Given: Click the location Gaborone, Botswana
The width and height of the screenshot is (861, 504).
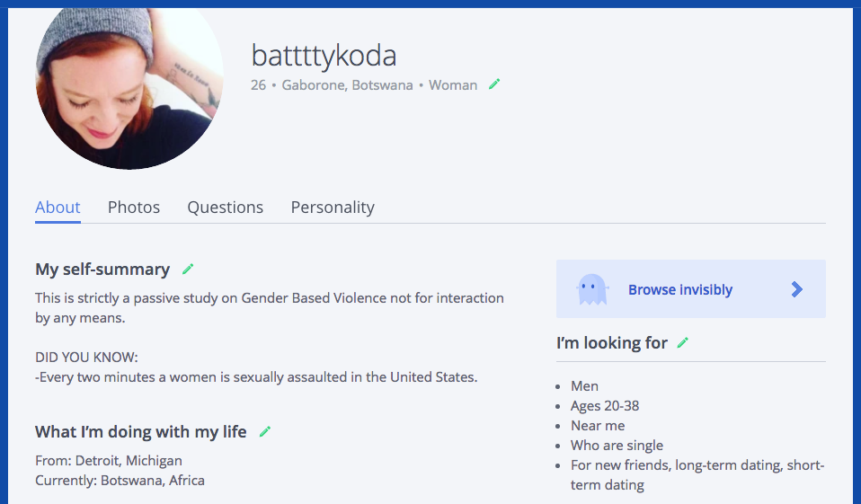Looking at the screenshot, I should click(347, 85).
